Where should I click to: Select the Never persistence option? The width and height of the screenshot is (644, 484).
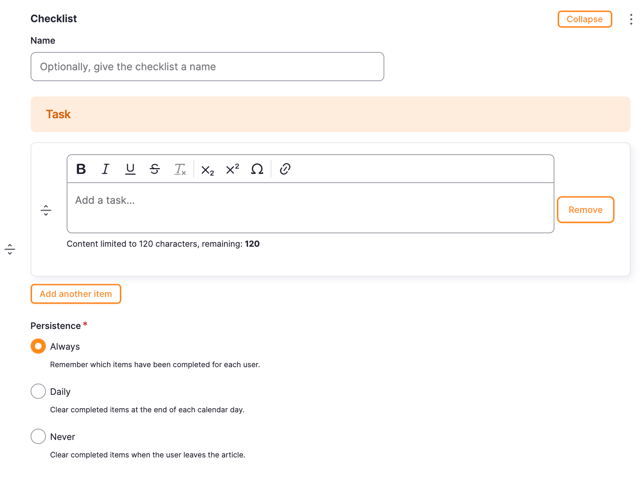[x=38, y=436]
